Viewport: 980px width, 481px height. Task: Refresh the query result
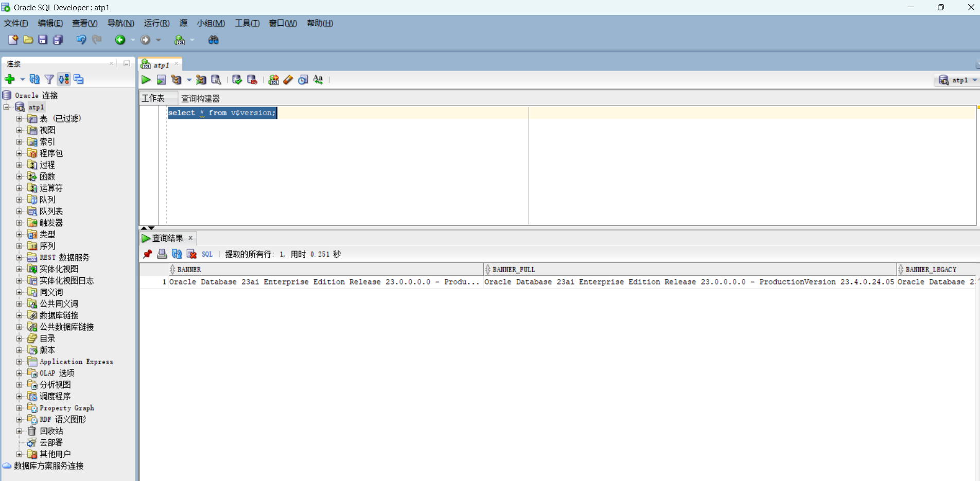coord(177,254)
